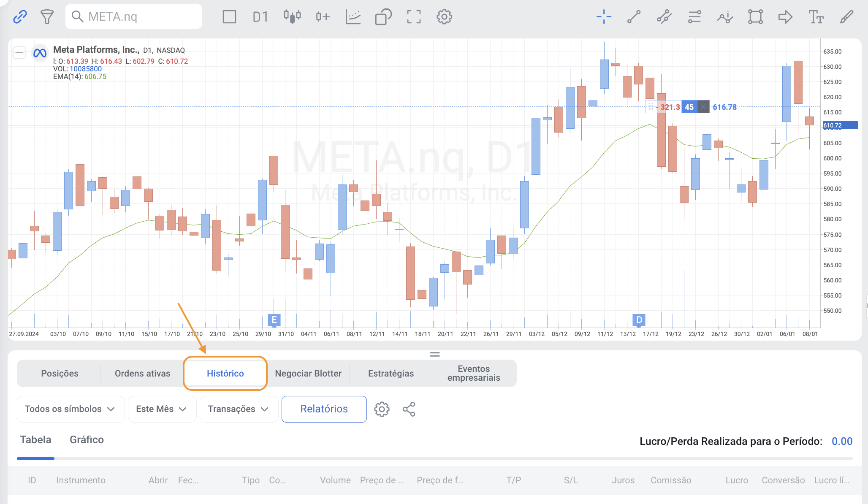Screen dimensions: 868x504
Task: Collapse the Meta Platforms chart legend
Action: click(19, 53)
